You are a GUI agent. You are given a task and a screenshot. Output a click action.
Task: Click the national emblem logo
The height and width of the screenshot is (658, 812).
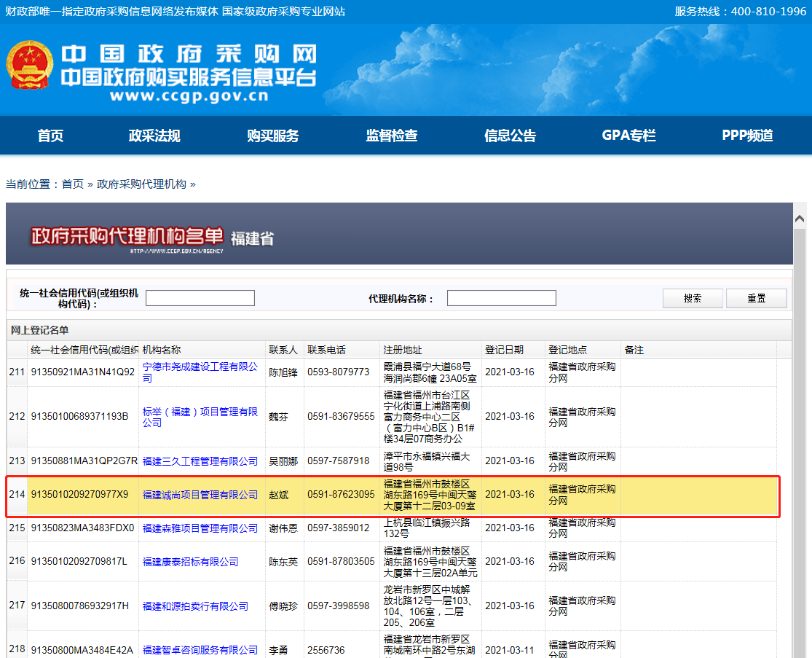tap(30, 66)
